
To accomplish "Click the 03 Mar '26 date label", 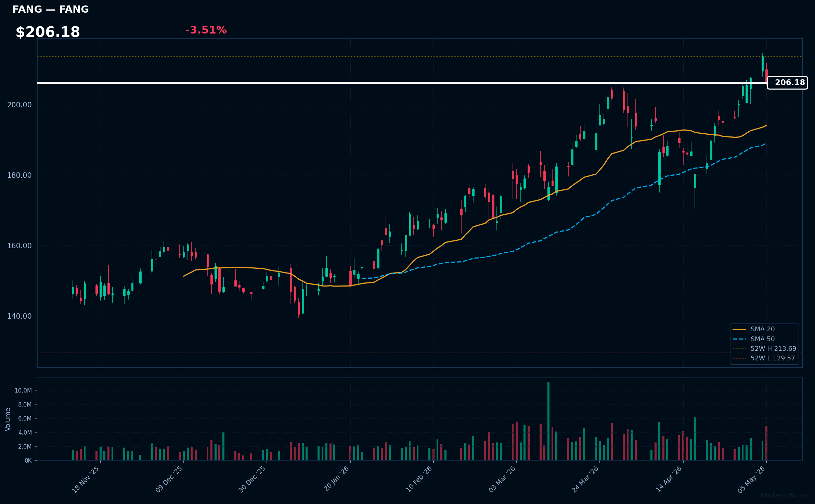I will (502, 479).
